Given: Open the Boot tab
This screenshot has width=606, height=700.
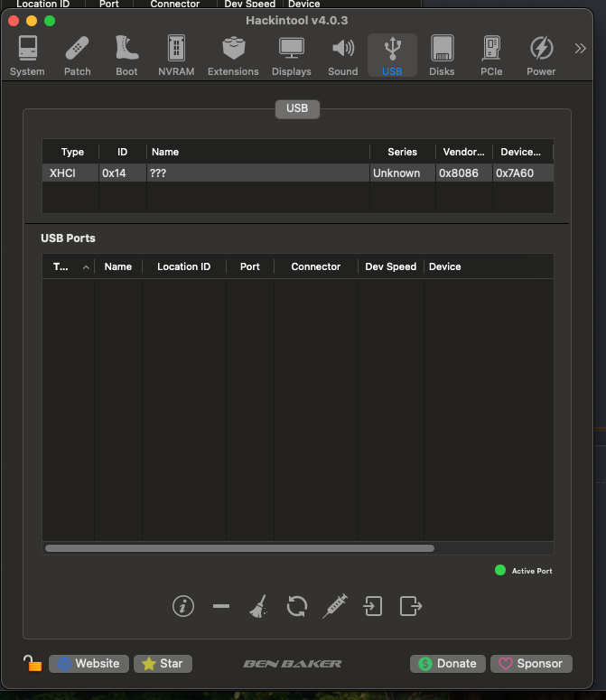Looking at the screenshot, I should (x=126, y=55).
